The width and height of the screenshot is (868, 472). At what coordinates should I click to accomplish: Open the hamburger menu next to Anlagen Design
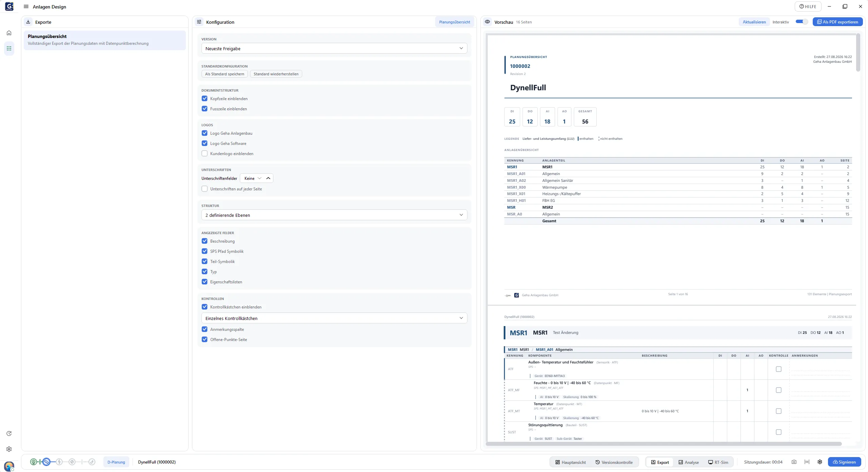point(26,7)
